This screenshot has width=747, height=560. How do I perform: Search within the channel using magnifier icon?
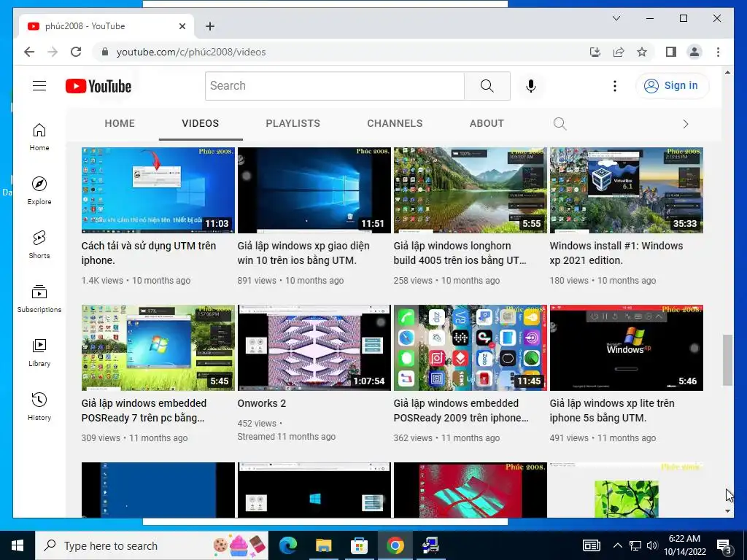pyautogui.click(x=560, y=124)
